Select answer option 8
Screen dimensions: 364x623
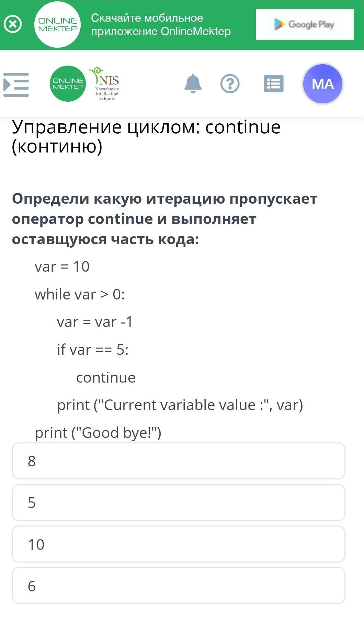pos(179,461)
